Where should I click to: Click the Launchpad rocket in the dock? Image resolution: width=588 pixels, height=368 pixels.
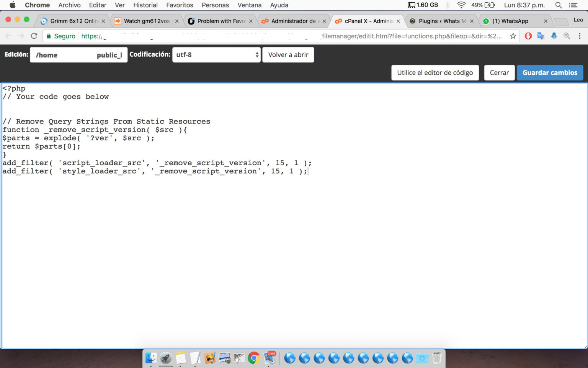[x=166, y=358]
